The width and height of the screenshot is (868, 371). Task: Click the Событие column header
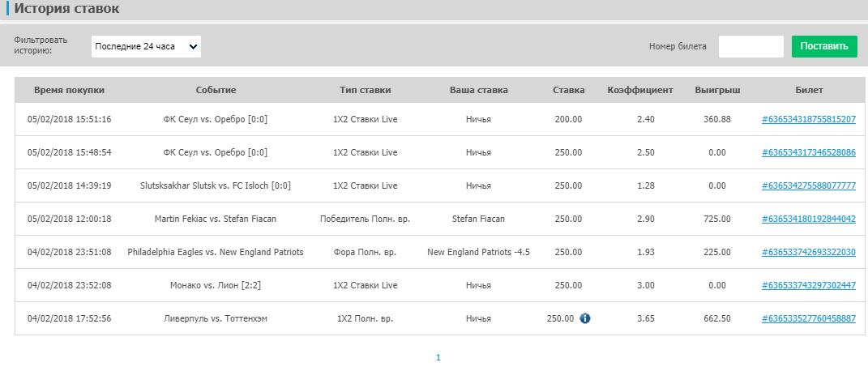(216, 90)
